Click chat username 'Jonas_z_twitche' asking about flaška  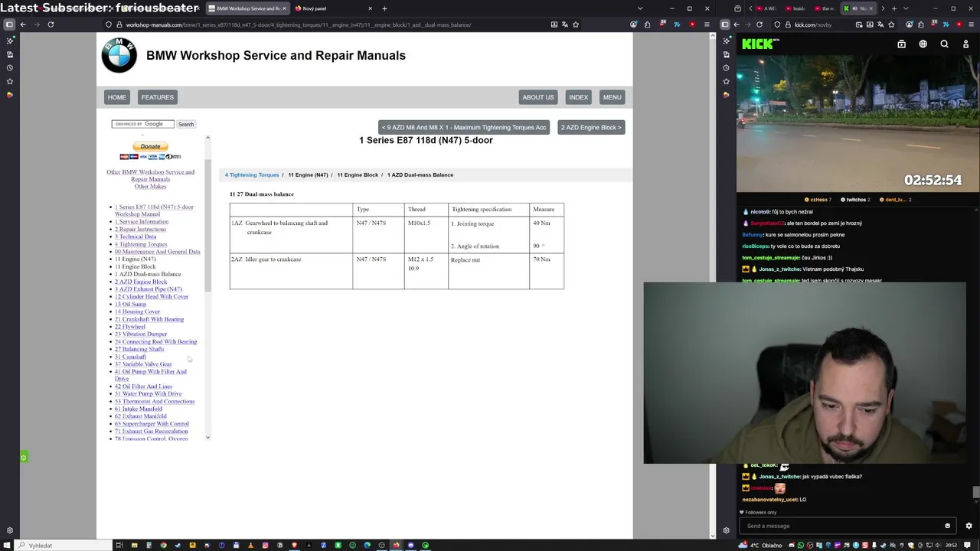tap(779, 476)
